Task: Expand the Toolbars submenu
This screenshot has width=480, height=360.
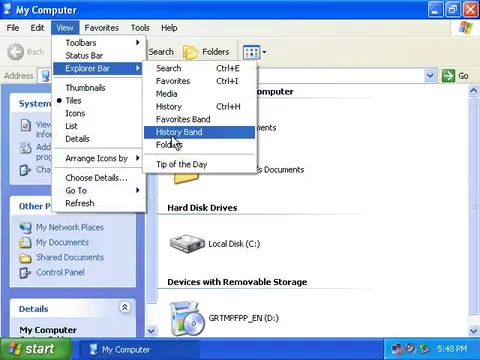Action: pos(99,43)
